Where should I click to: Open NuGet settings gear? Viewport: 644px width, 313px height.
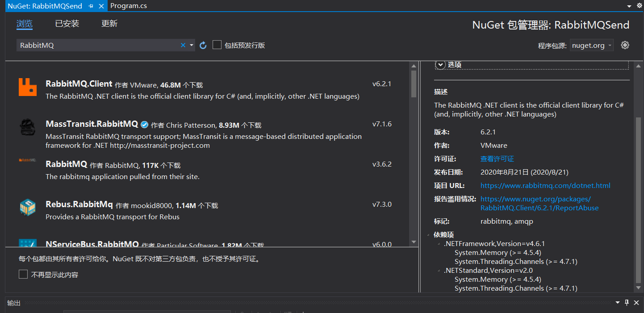coord(625,45)
